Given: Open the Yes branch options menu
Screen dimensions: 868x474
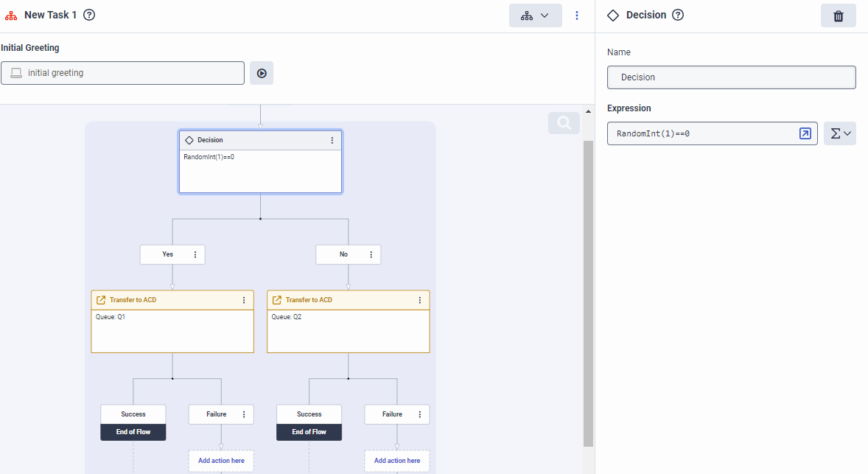Looking at the screenshot, I should (x=195, y=254).
